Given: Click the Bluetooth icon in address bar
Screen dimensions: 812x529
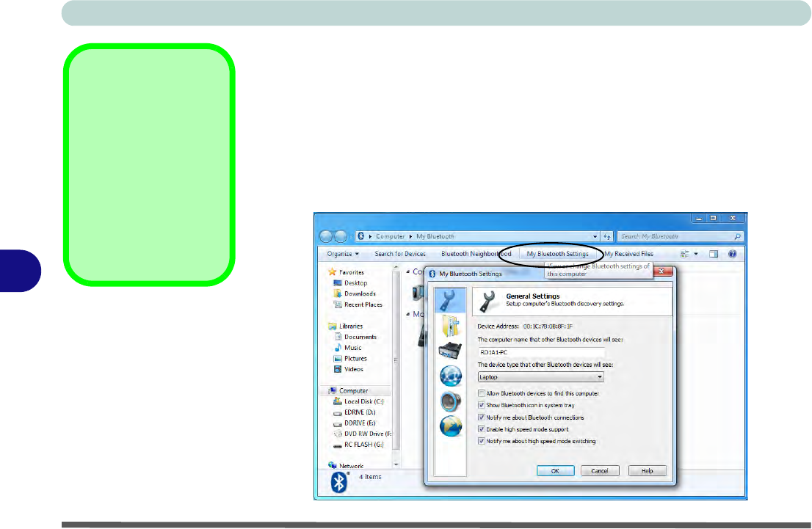Looking at the screenshot, I should [x=361, y=236].
